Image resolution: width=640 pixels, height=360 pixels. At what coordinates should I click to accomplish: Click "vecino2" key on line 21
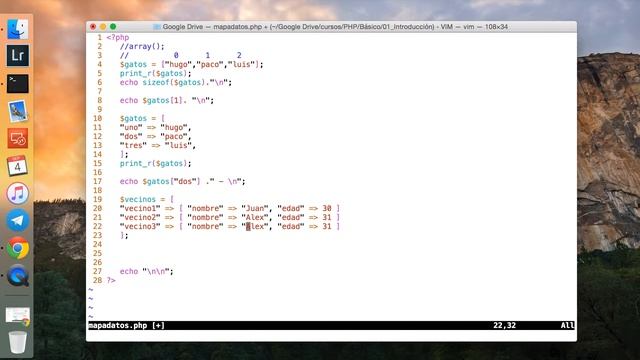click(140, 217)
